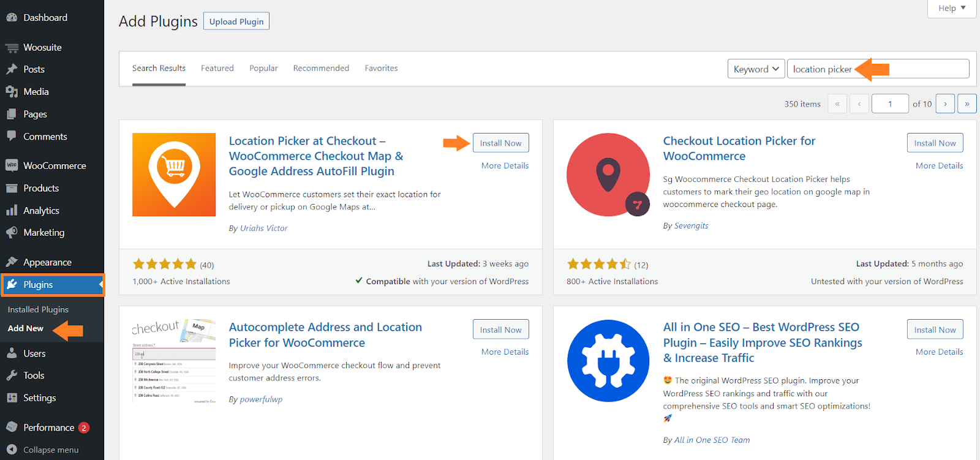The width and height of the screenshot is (980, 460).
Task: Jump to last page of results
Action: pyautogui.click(x=967, y=104)
